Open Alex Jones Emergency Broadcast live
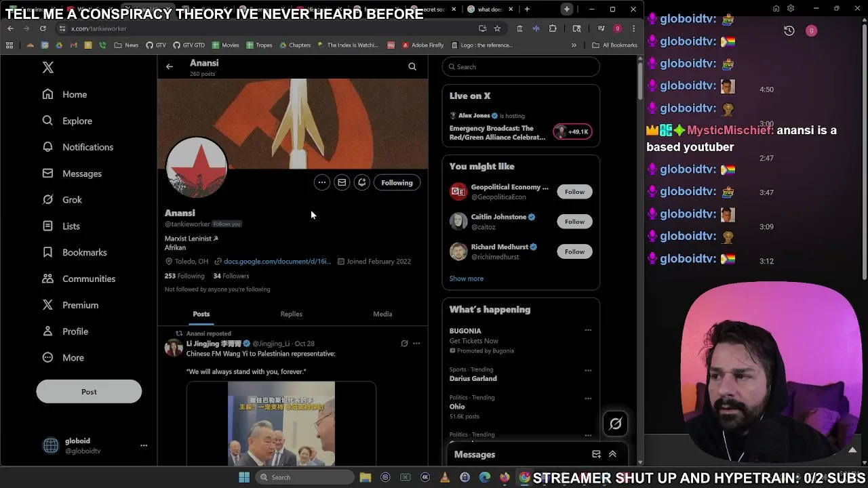868x488 pixels. coord(521,127)
